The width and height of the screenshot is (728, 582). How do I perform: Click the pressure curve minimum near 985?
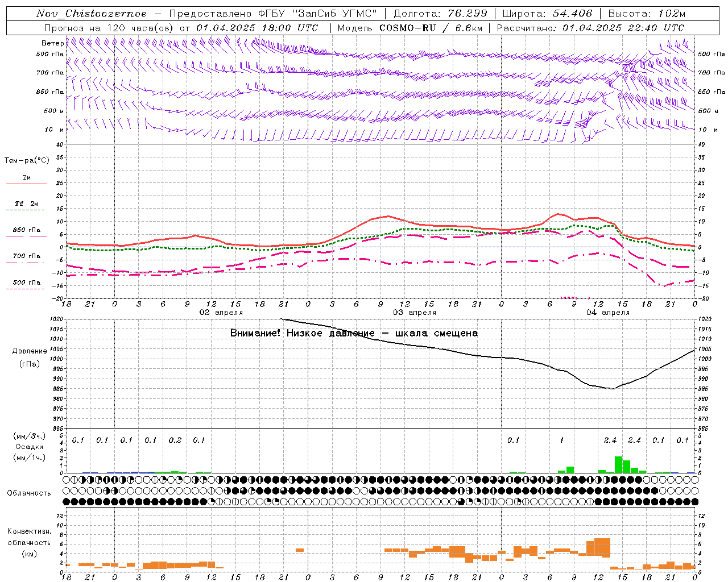coord(613,389)
